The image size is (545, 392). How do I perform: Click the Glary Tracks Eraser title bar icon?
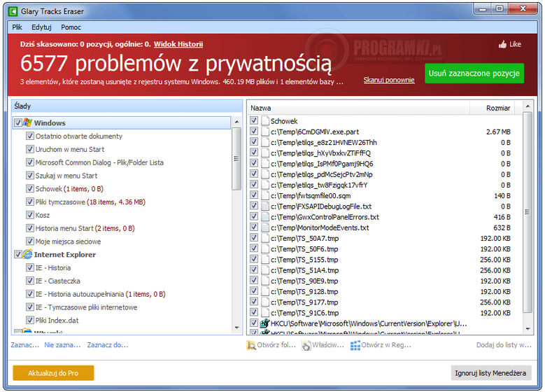[13, 11]
